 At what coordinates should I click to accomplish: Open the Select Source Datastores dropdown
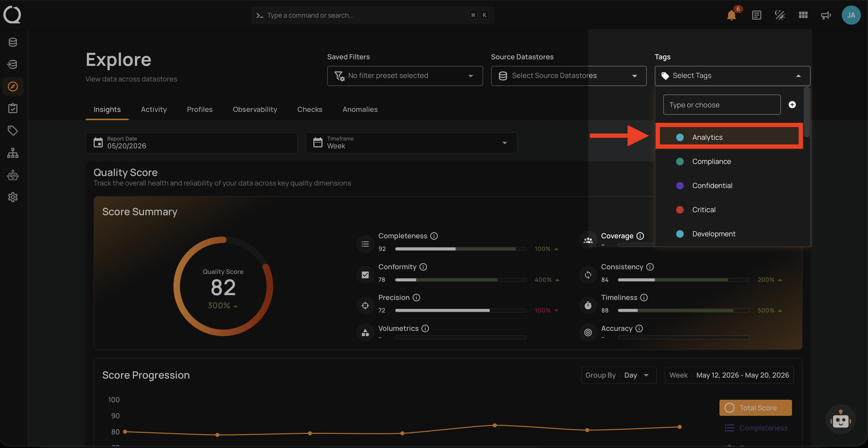[x=568, y=76]
